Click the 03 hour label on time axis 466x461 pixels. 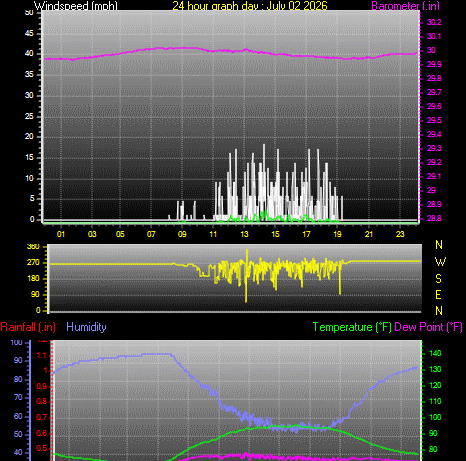coord(92,234)
